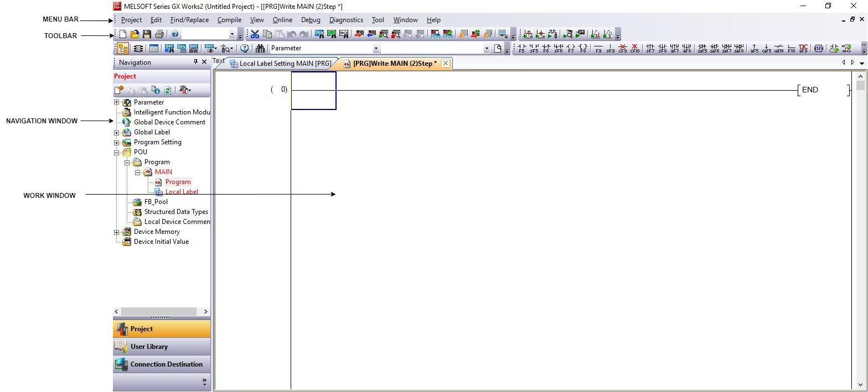Viewport: 868px width, 392px height.
Task: Select Device Initial Value tree item
Action: 161,242
